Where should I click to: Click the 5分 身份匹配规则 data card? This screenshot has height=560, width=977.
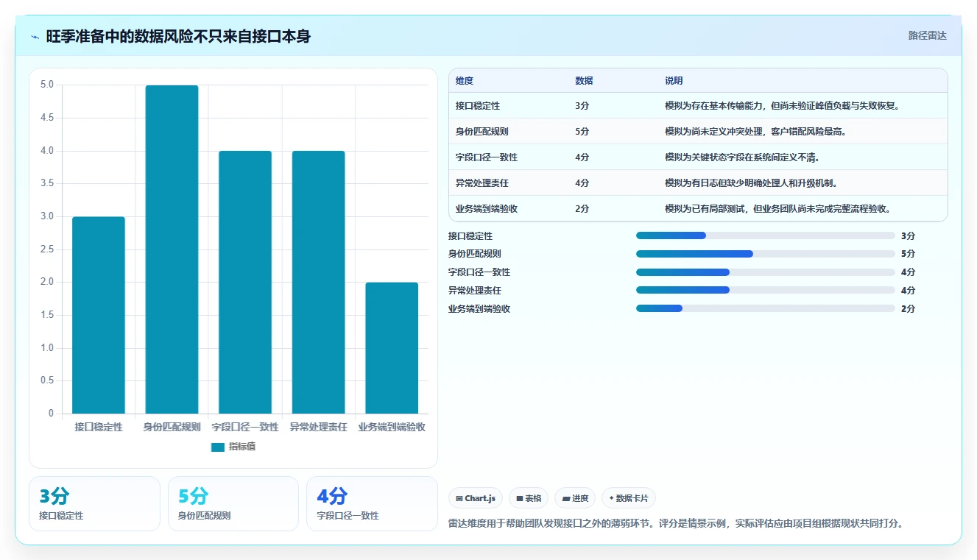tap(233, 503)
